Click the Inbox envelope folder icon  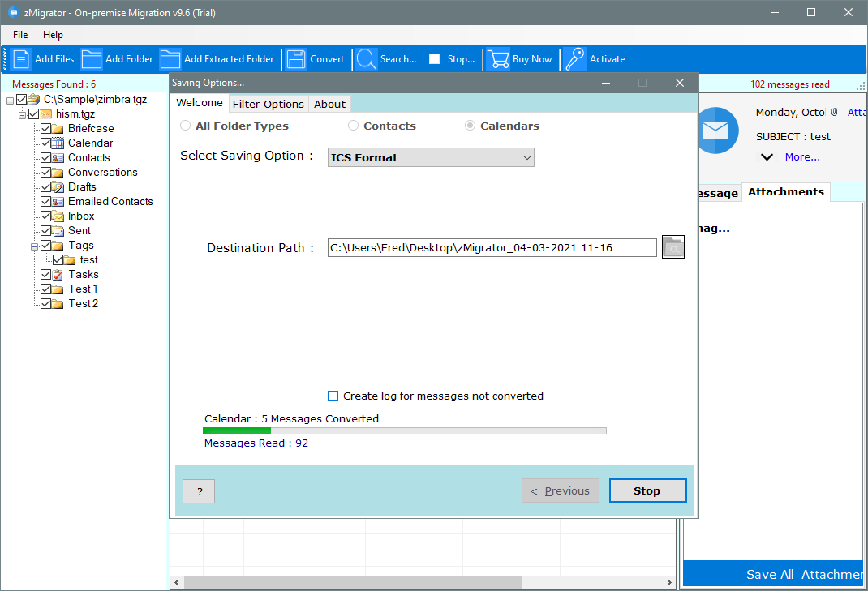[58, 216]
